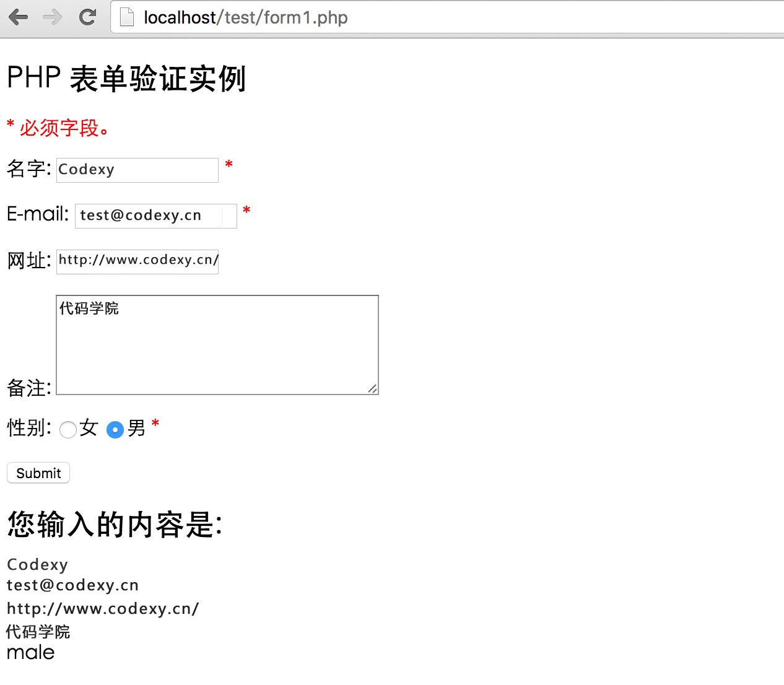The width and height of the screenshot is (784, 685).
Task: Click the output line 代码学院
Action: coord(38,632)
